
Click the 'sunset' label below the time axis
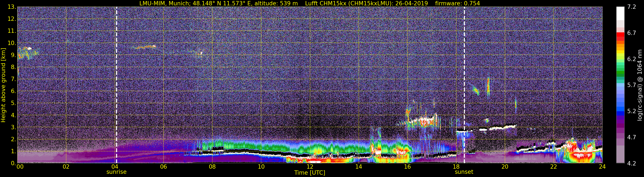pos(464,172)
